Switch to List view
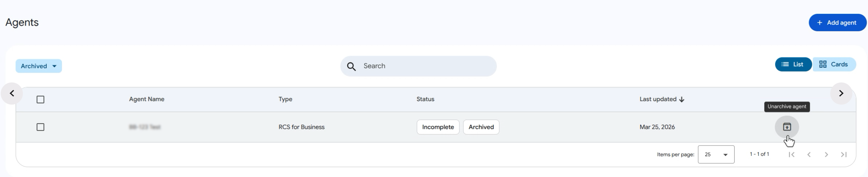The width and height of the screenshot is (868, 177). [793, 64]
